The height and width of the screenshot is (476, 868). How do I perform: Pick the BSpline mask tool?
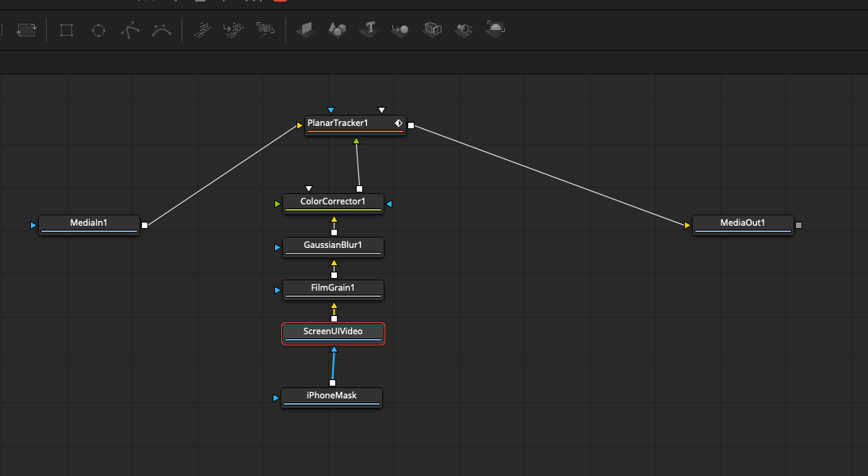pos(162,30)
